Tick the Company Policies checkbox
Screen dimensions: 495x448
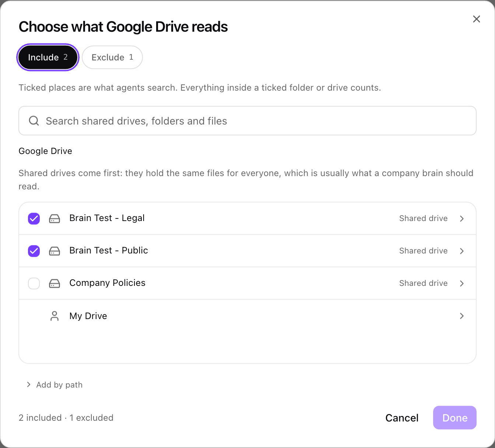coord(34,283)
